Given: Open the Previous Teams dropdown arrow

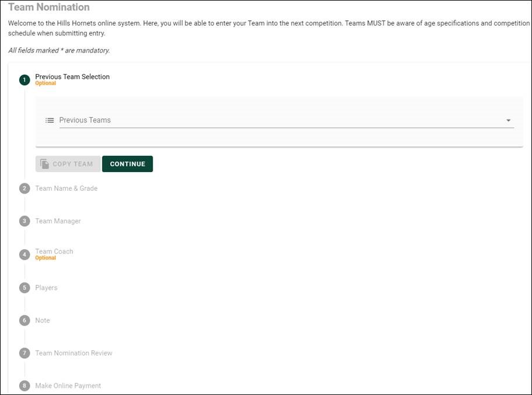Looking at the screenshot, I should (508, 120).
